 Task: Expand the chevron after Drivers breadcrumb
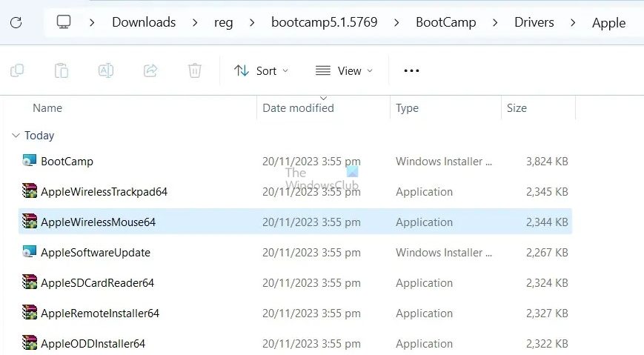click(x=573, y=22)
